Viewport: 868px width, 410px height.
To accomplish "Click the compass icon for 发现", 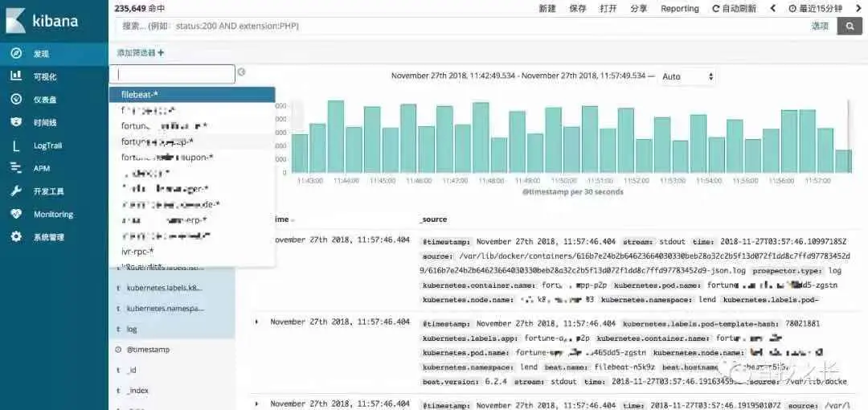I will [x=16, y=53].
